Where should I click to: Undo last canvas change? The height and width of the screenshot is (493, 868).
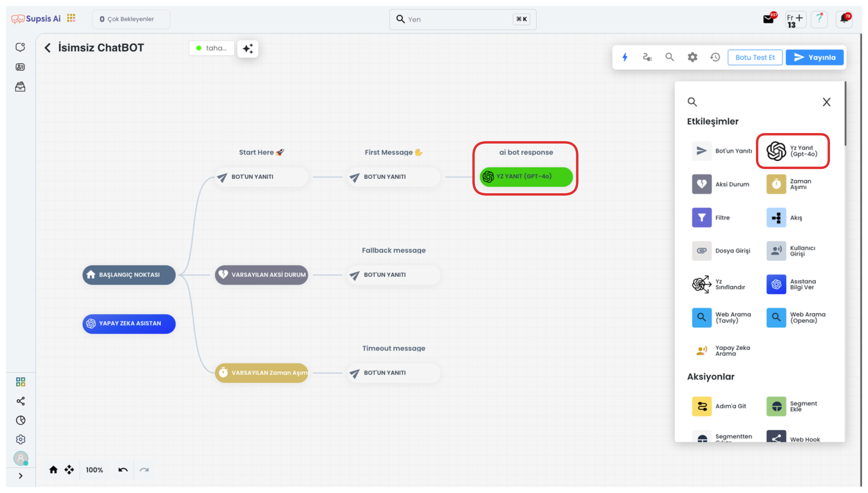click(x=123, y=470)
